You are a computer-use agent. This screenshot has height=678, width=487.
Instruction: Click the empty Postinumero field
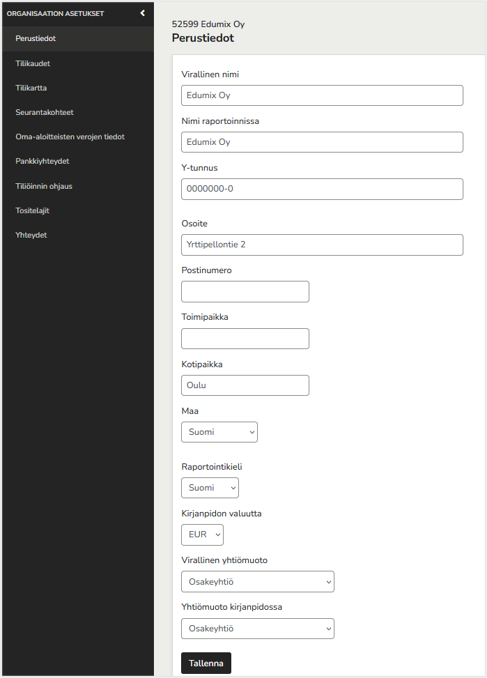point(245,291)
